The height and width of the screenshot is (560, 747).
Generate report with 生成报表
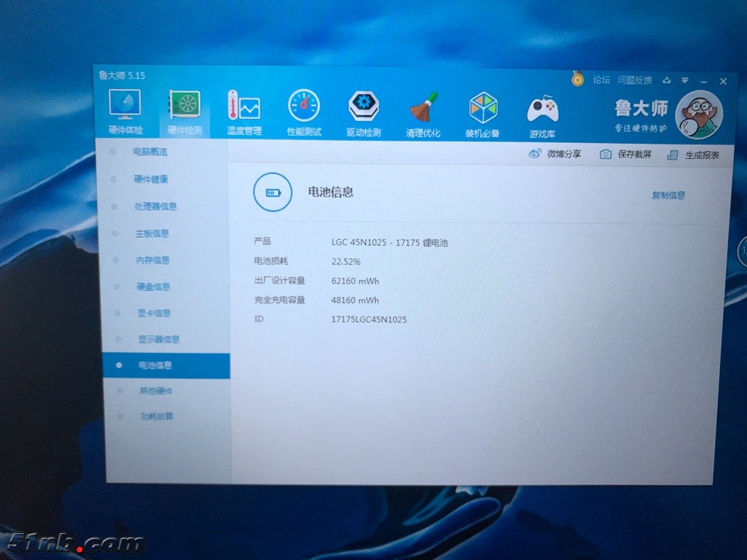click(693, 155)
